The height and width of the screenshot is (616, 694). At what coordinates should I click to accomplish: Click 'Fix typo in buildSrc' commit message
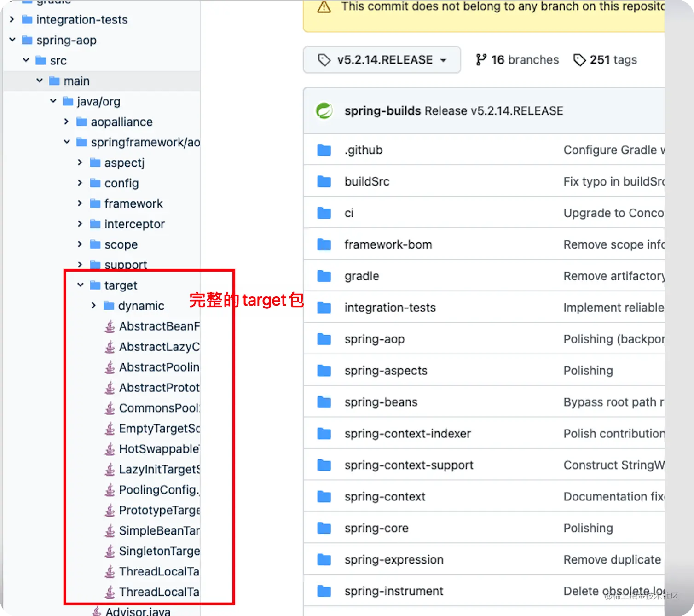[x=614, y=181]
